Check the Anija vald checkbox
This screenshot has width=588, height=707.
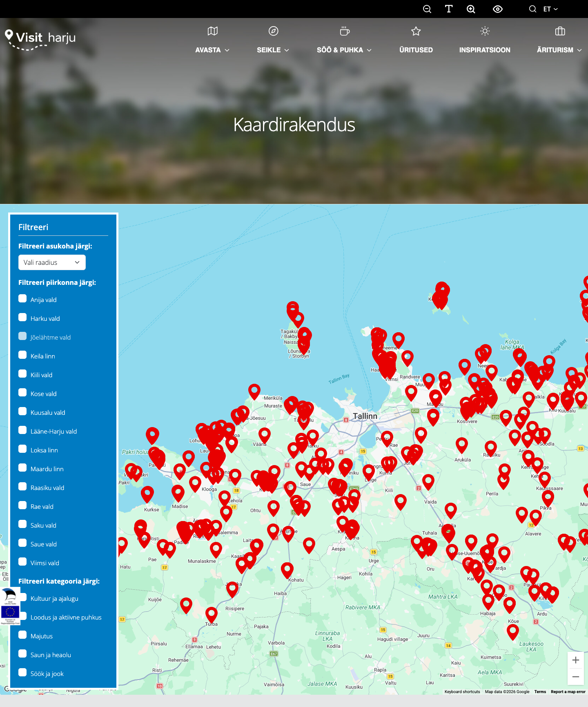click(22, 299)
